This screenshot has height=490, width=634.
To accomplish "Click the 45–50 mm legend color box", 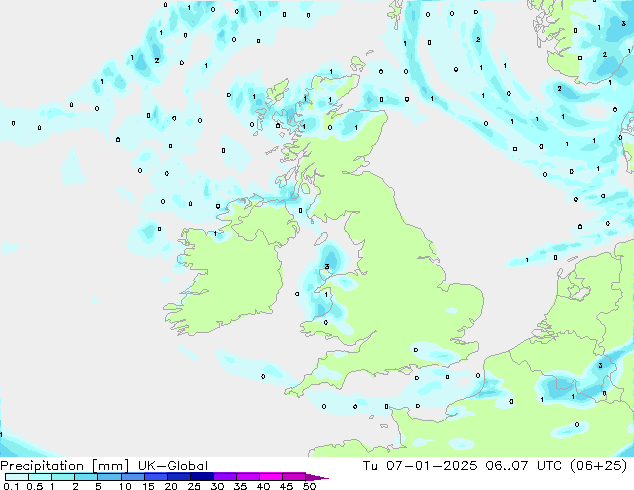I will (294, 477).
